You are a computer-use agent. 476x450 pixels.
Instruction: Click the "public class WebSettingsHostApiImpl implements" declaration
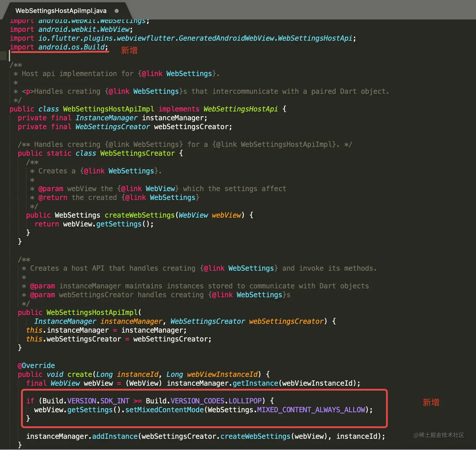148,109
